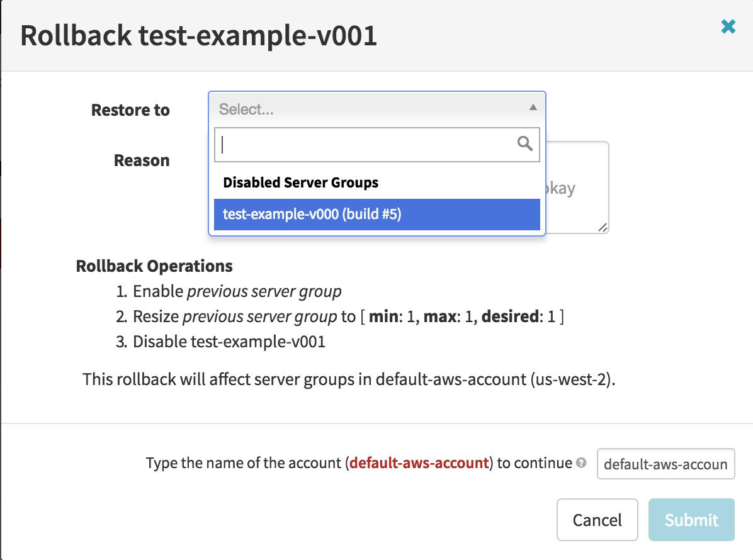753x560 pixels.
Task: Click the red default-aws-account text
Action: [x=419, y=463]
